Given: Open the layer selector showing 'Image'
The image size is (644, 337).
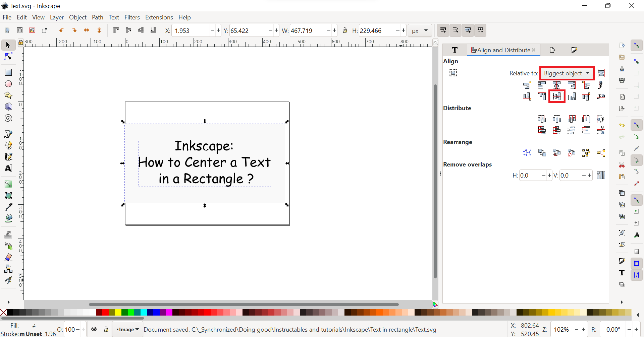Looking at the screenshot, I should click(127, 329).
